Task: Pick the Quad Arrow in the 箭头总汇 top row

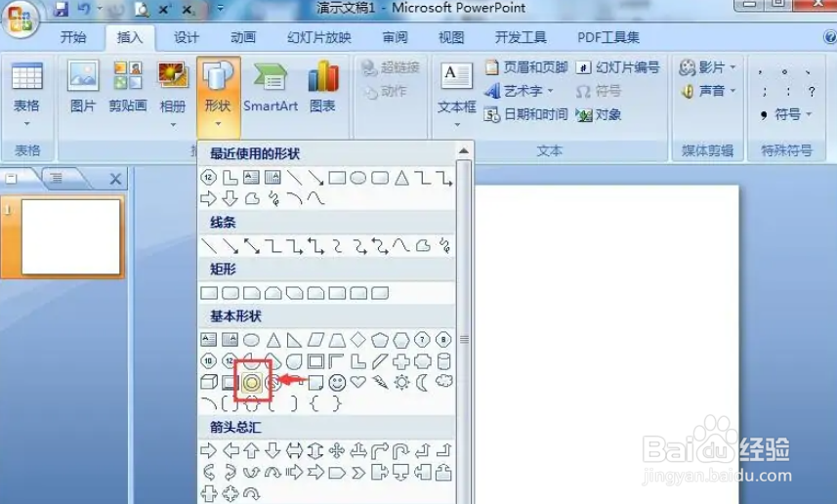Action: pos(337,451)
